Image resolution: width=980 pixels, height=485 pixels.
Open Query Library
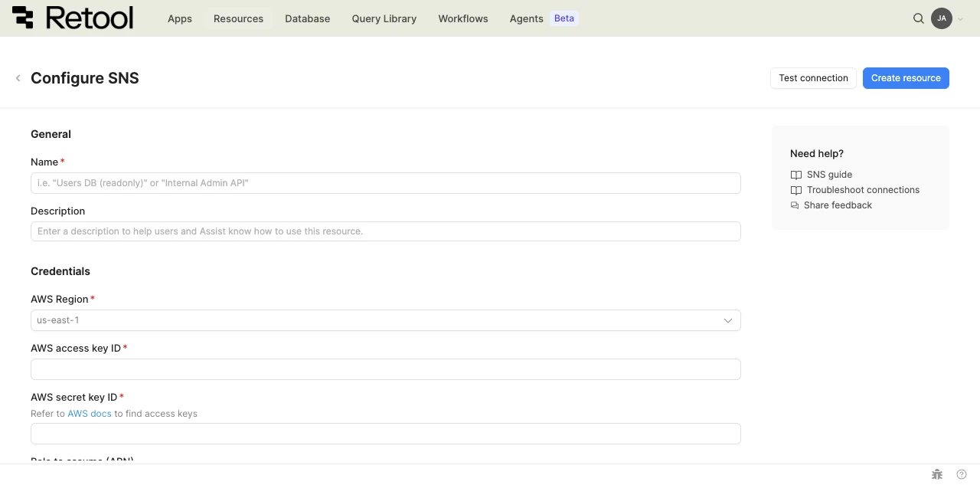tap(384, 18)
